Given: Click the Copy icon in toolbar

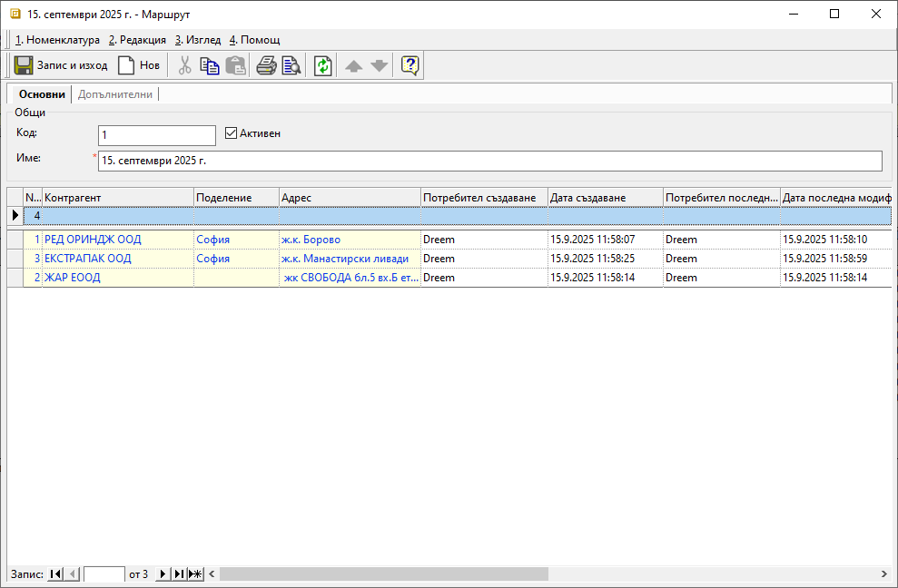Looking at the screenshot, I should click(x=210, y=65).
